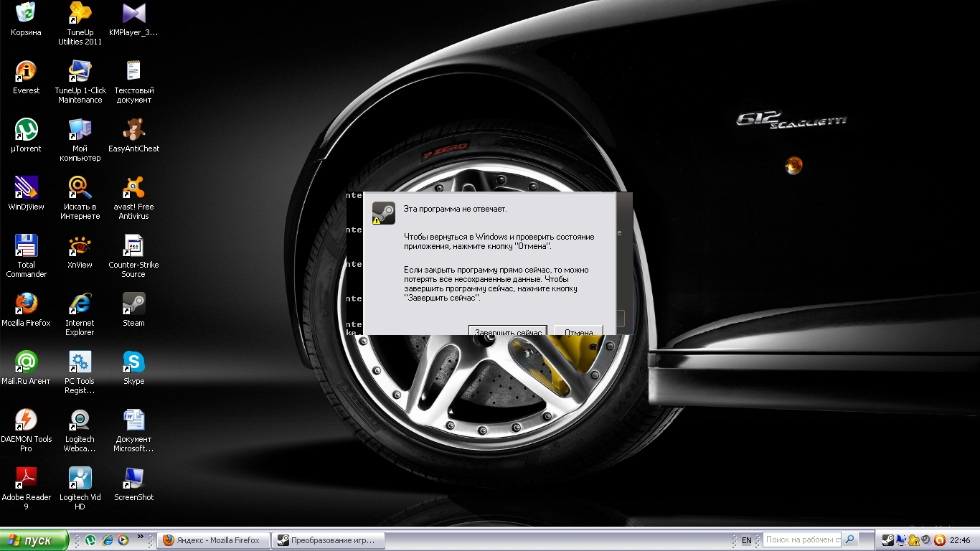This screenshot has height=551, width=980.
Task: Select the KMPlayer desktop icon
Action: (133, 14)
